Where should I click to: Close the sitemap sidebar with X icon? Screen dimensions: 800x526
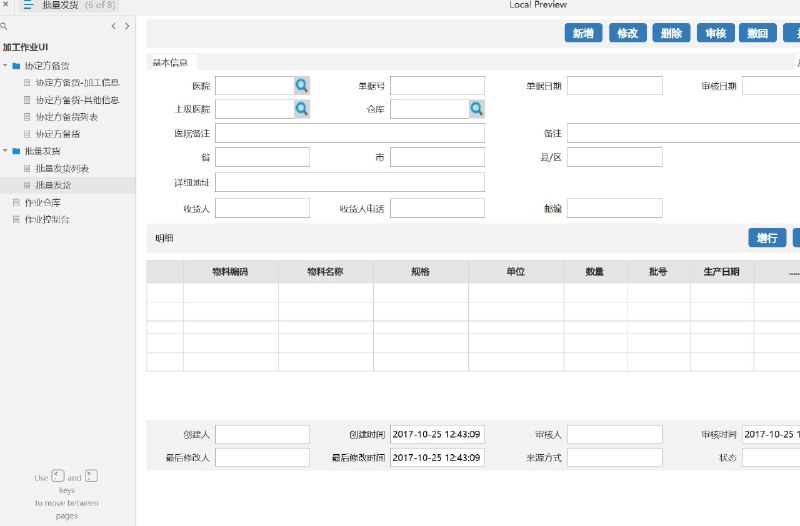6,4
